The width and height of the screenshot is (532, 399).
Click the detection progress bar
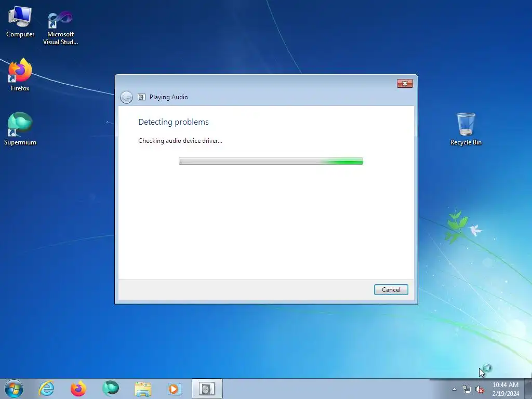tap(271, 161)
